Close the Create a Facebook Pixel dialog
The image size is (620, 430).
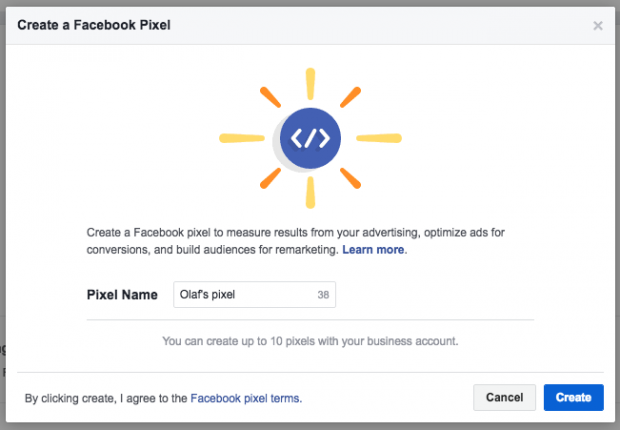point(598,26)
